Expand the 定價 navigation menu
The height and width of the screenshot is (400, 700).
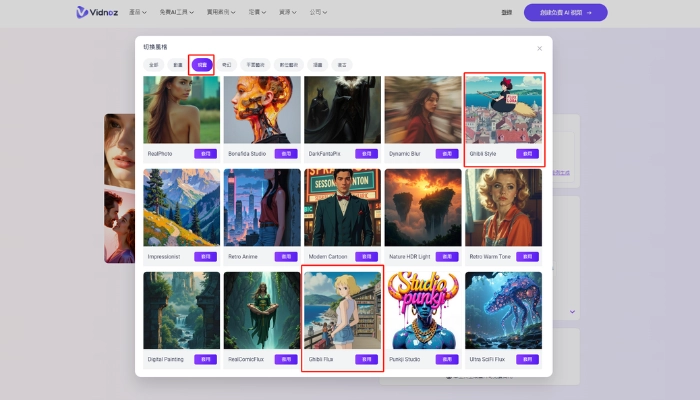coord(257,12)
